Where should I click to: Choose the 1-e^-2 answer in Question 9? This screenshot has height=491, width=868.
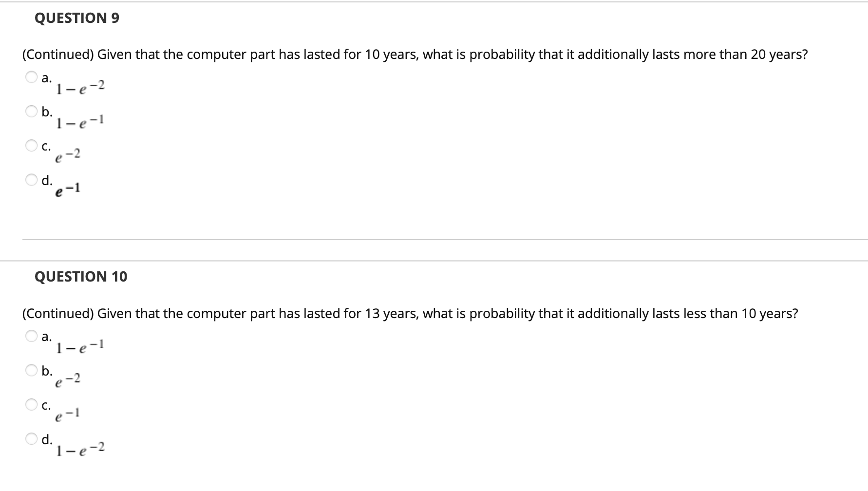(31, 77)
